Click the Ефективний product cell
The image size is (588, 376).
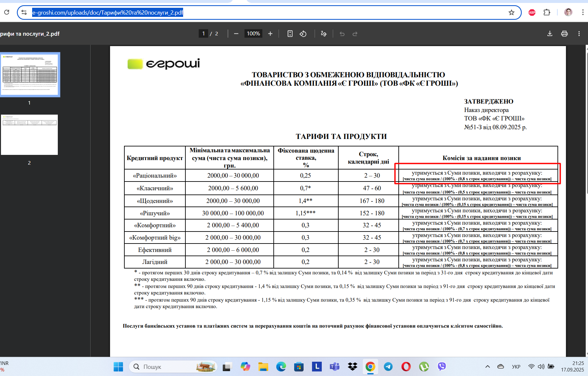coord(155,250)
